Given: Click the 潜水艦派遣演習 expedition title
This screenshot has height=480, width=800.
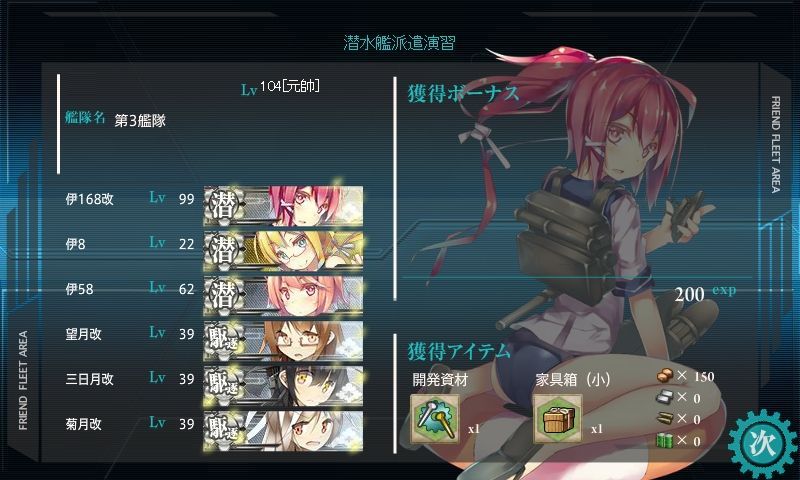Looking at the screenshot, I should (x=399, y=43).
